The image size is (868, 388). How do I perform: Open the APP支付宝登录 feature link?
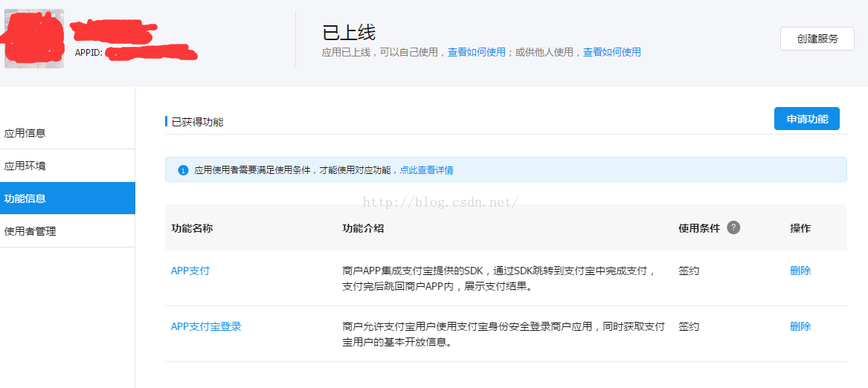tap(206, 326)
